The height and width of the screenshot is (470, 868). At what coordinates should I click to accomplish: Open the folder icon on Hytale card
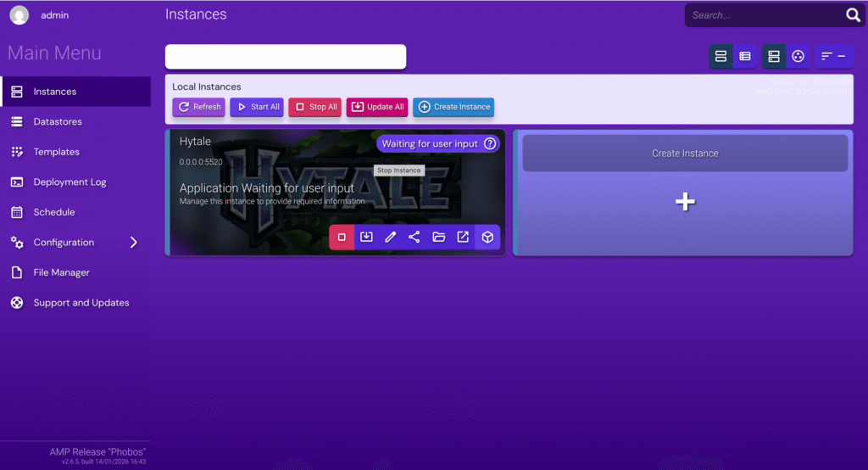point(438,238)
